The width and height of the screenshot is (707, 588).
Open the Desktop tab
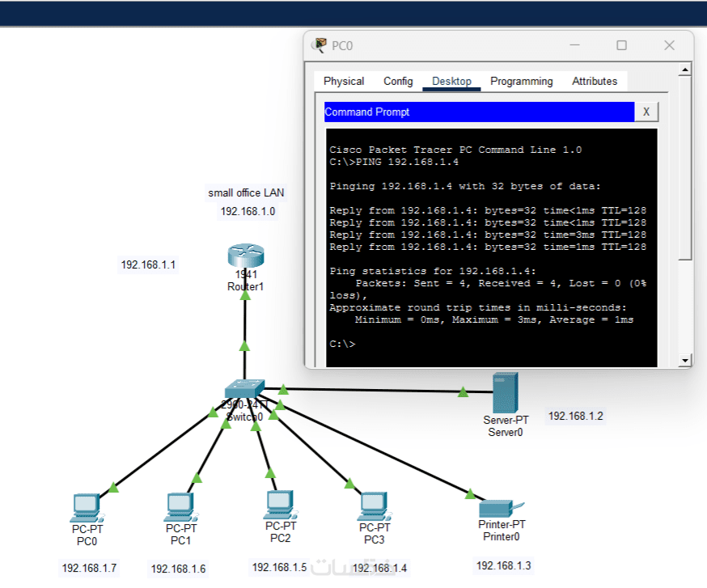pyautogui.click(x=451, y=81)
